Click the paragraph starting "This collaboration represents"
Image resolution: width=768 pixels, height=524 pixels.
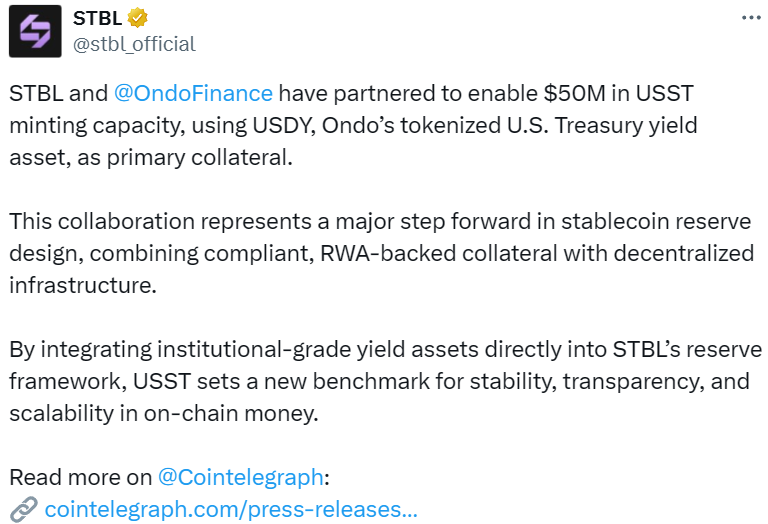tap(380, 253)
